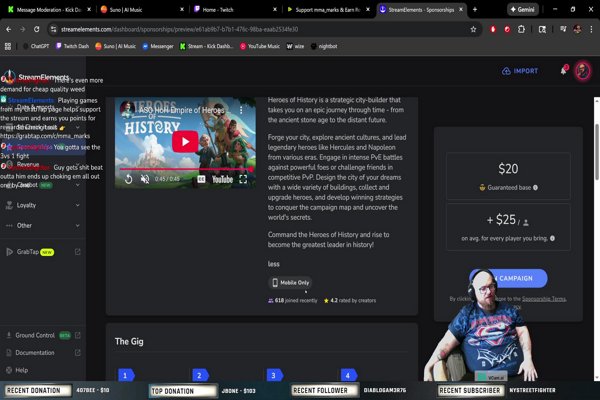Select gig step 4 marker
Screen dimensions: 600x400
pyautogui.click(x=349, y=375)
